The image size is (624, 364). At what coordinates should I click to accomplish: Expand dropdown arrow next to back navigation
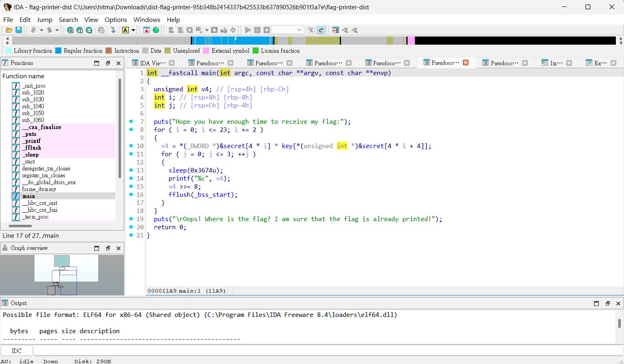coord(41,30)
